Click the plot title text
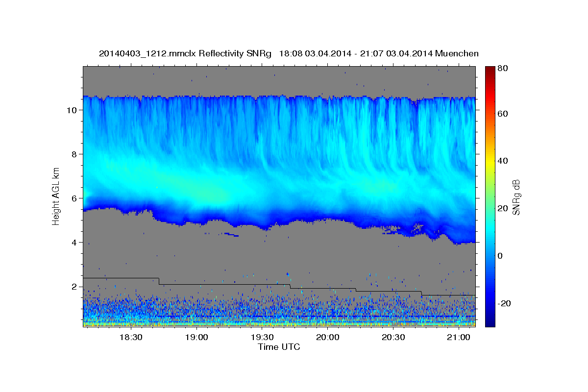This screenshot has width=588, height=392. pos(289,53)
